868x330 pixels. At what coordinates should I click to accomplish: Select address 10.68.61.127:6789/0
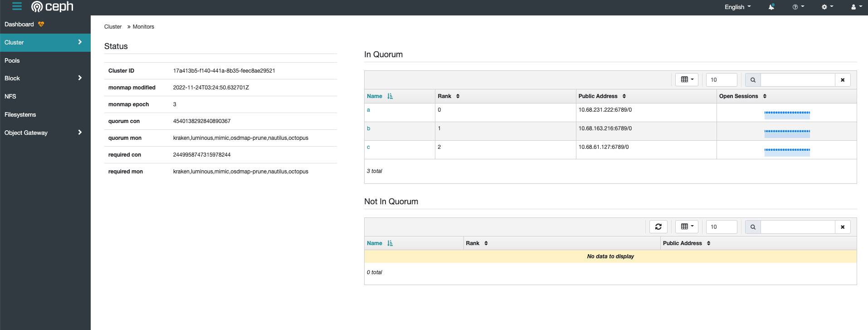[604, 147]
